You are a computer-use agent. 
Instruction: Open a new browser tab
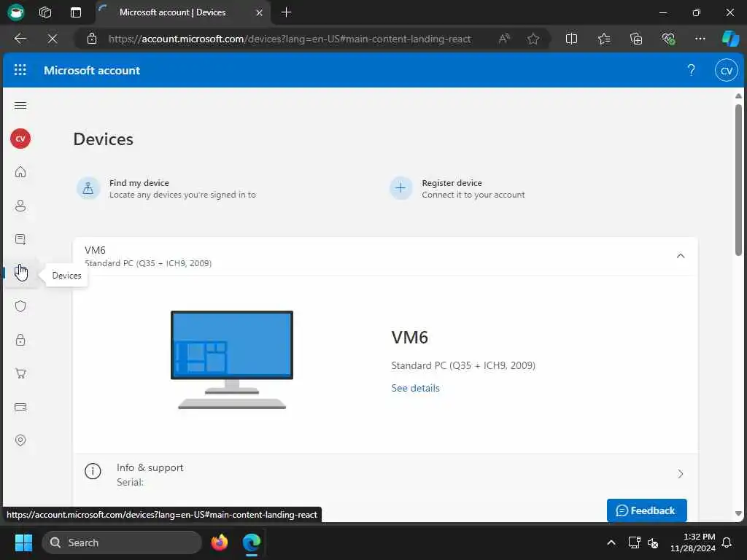click(x=286, y=12)
